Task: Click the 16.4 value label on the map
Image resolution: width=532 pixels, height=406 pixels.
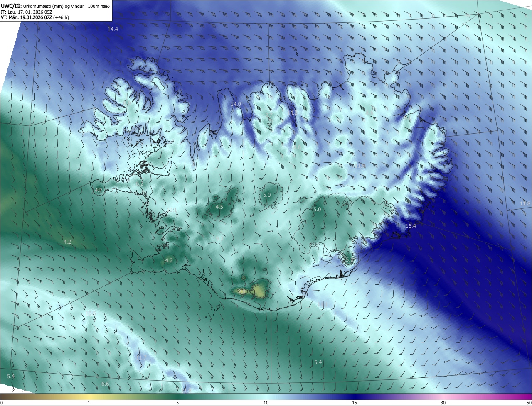Action: [411, 226]
